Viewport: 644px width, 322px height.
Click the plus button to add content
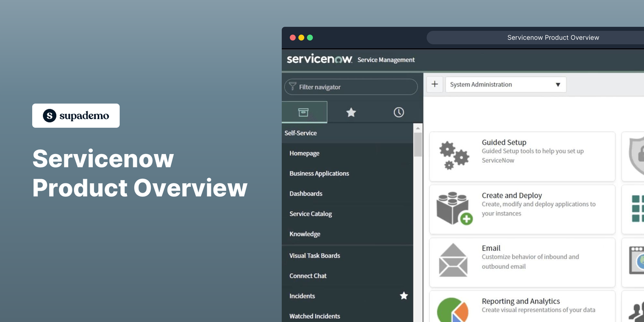pyautogui.click(x=435, y=84)
